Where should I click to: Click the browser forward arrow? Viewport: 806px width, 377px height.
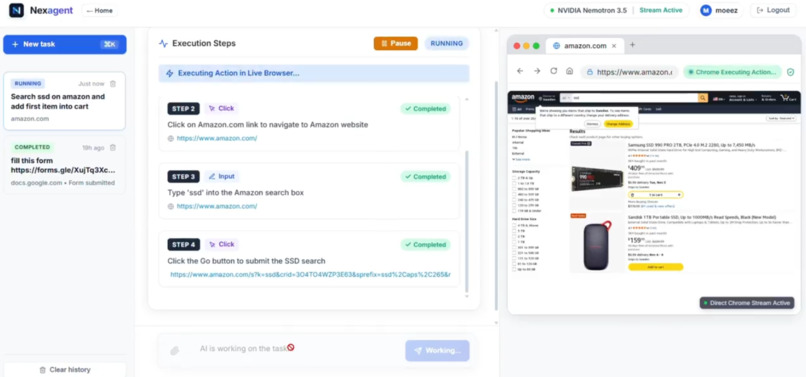[537, 71]
